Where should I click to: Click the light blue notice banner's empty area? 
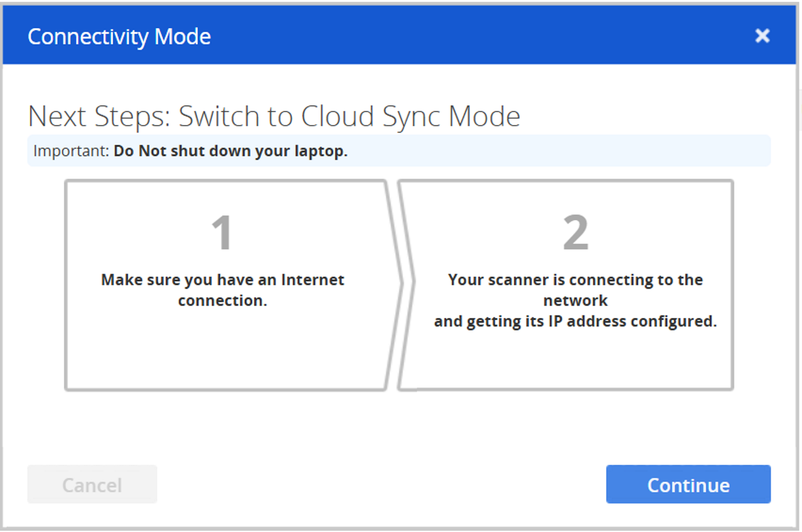point(559,151)
